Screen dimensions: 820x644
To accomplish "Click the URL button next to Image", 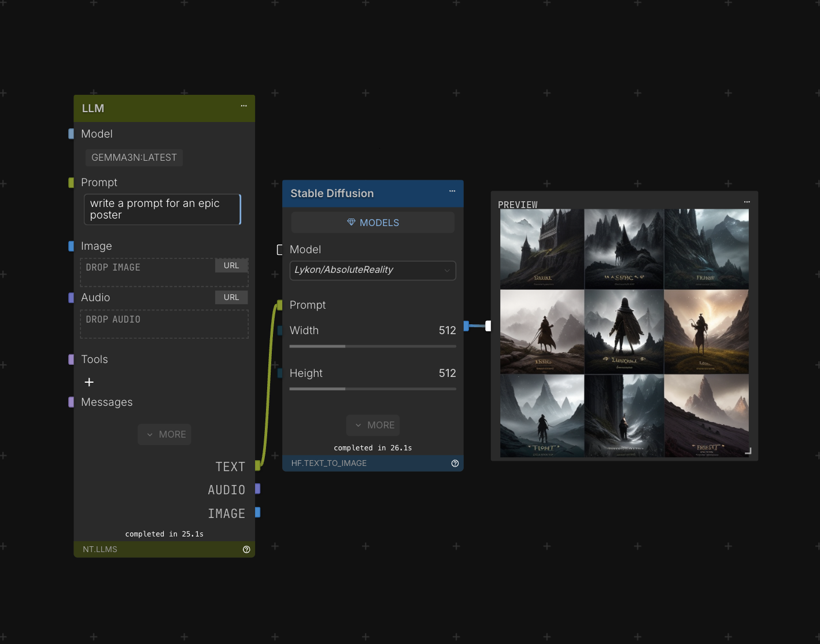I will click(231, 265).
